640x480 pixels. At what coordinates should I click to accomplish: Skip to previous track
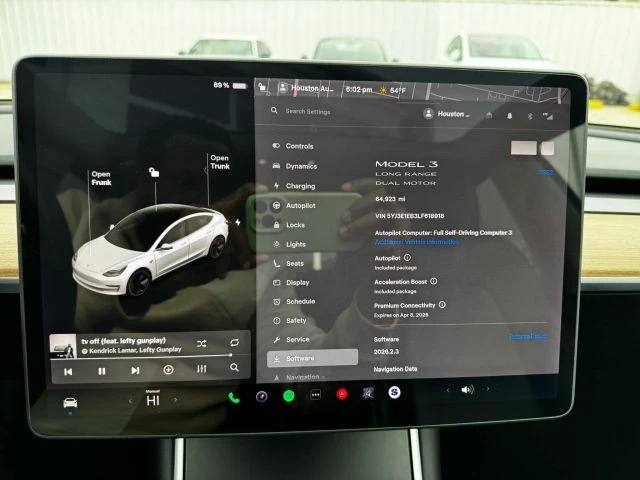click(68, 371)
